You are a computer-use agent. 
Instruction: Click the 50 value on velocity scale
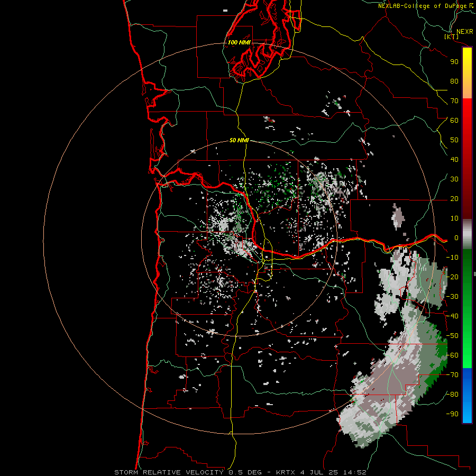(454, 140)
